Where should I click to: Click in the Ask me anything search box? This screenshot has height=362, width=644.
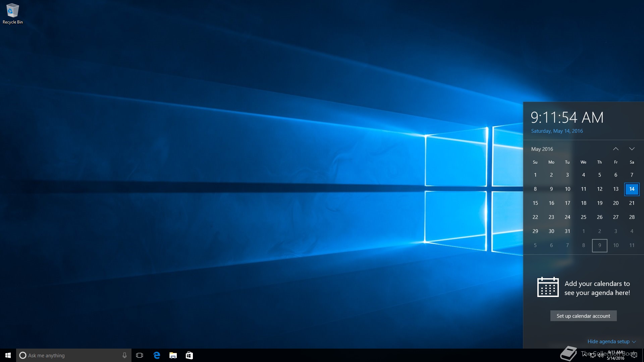tap(74, 355)
